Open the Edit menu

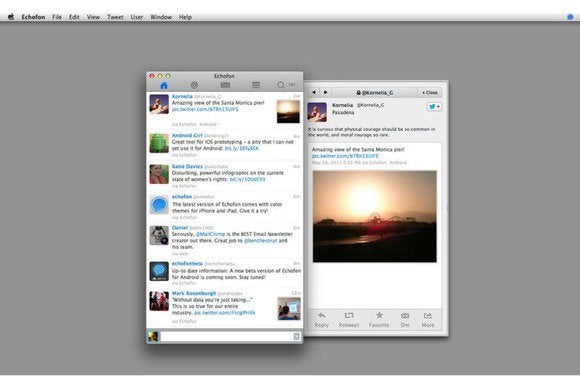(x=74, y=17)
